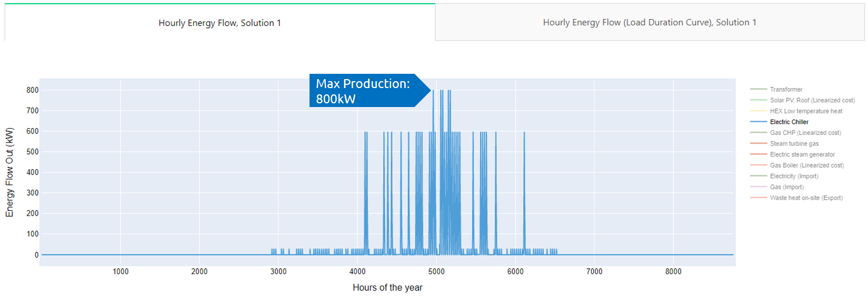Enable Electric steam generator series
Image resolution: width=868 pixels, height=301 pixels.
tap(802, 154)
